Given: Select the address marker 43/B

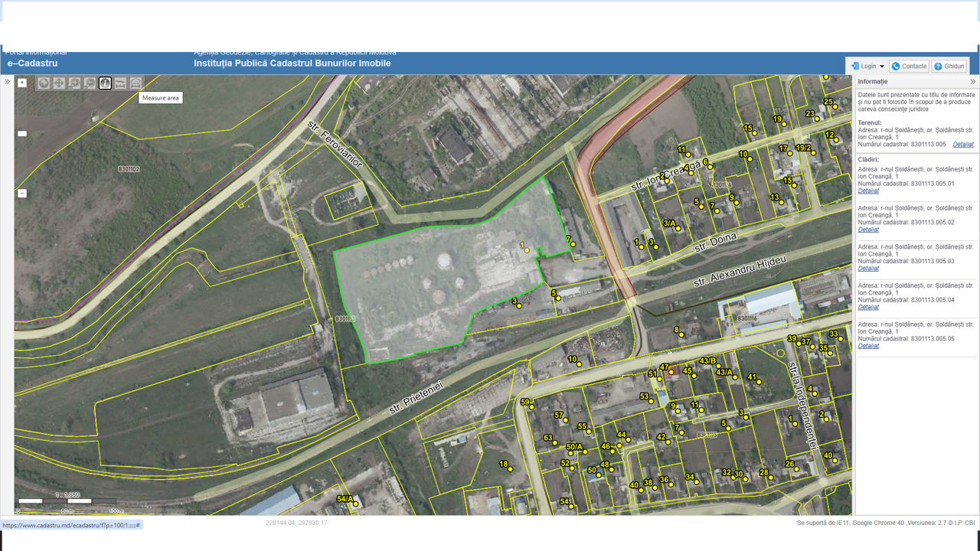Looking at the screenshot, I should [710, 362].
